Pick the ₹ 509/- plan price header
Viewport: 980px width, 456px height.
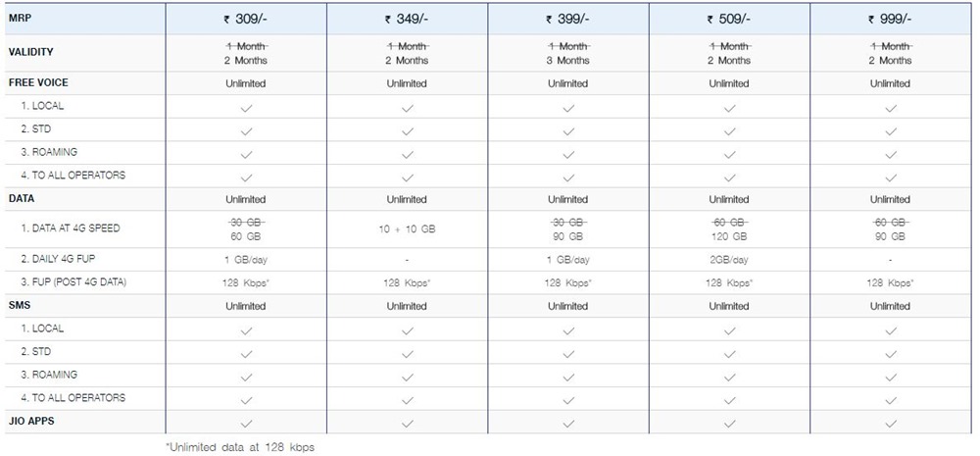tap(728, 19)
